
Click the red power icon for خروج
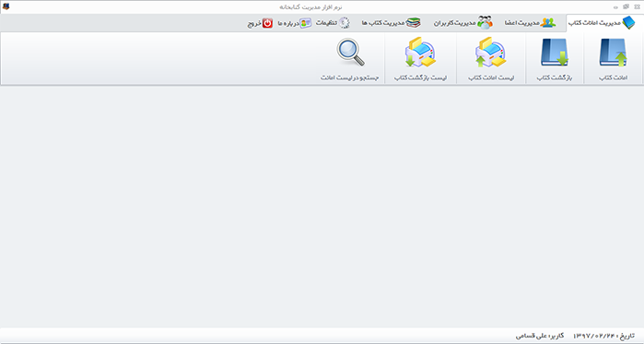(267, 23)
